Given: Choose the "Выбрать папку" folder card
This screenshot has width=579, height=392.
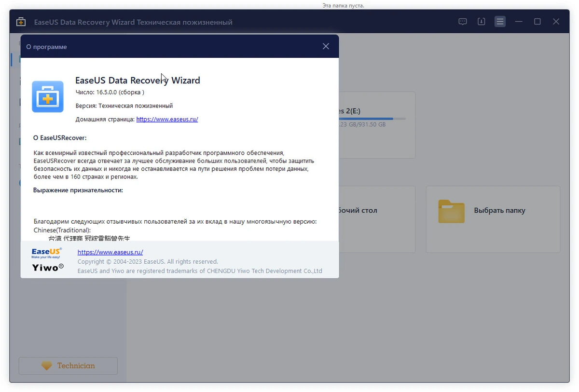Looking at the screenshot, I should (x=493, y=219).
